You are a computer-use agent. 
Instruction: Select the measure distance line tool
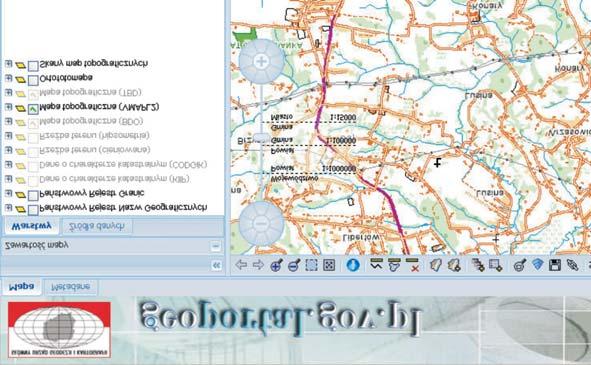pyautogui.click(x=376, y=264)
